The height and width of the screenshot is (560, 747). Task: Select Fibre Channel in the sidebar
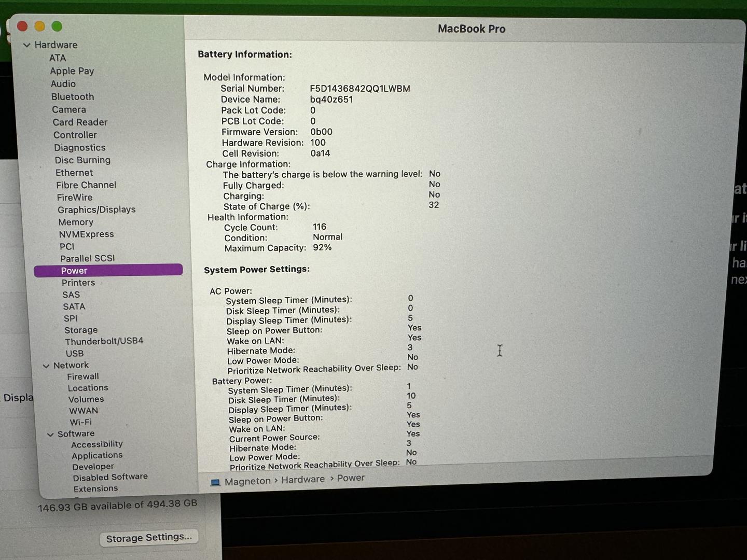[86, 185]
